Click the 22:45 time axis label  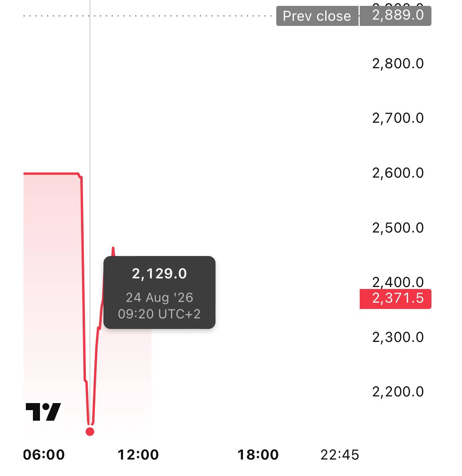pos(340,455)
